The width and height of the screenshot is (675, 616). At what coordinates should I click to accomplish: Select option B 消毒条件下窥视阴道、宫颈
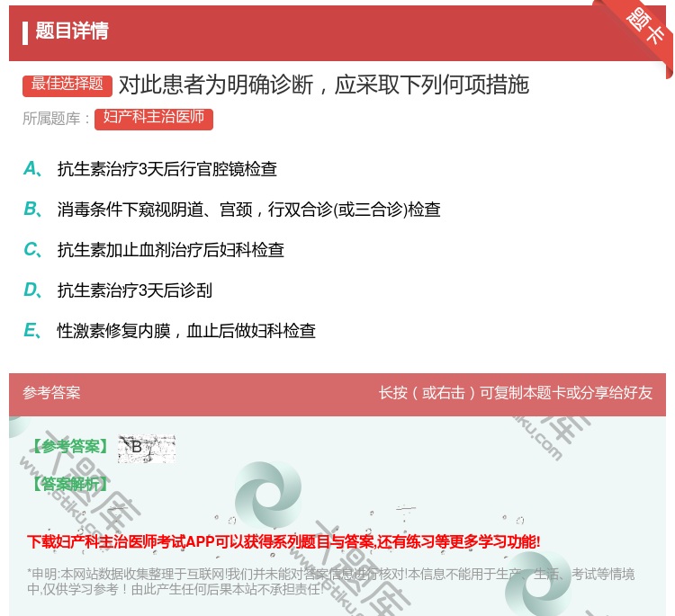[x=231, y=209]
